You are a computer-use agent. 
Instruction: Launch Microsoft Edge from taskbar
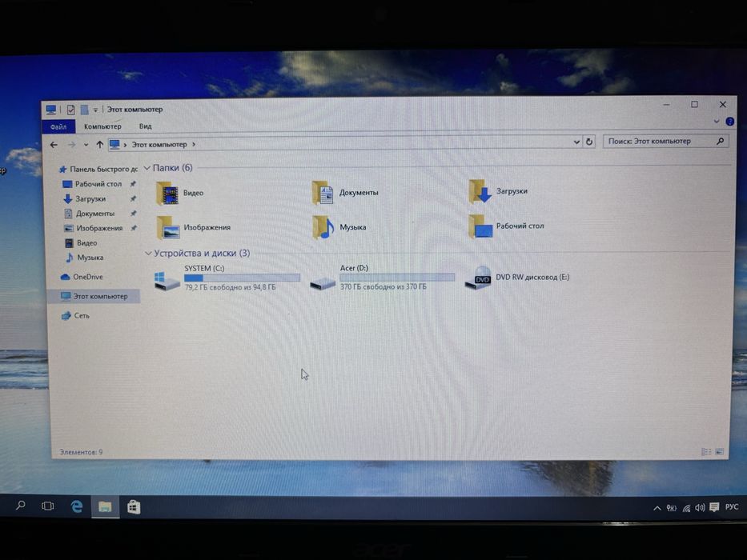[76, 506]
